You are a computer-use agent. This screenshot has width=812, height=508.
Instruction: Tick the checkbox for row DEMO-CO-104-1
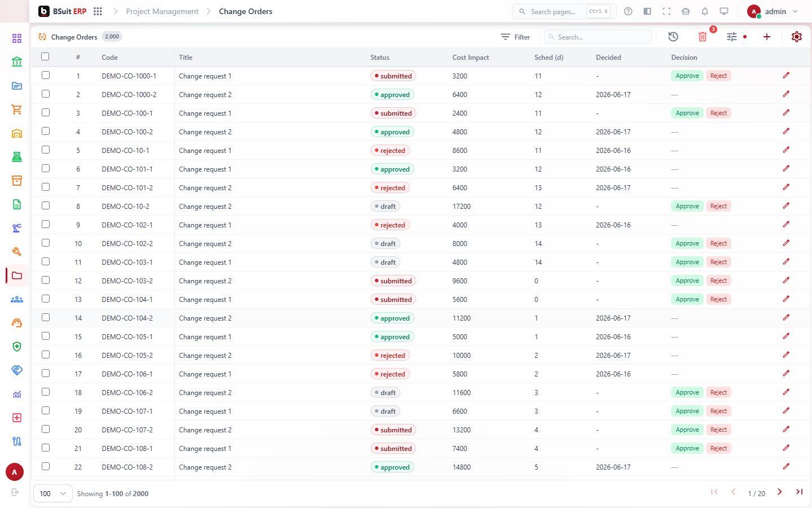click(x=46, y=299)
